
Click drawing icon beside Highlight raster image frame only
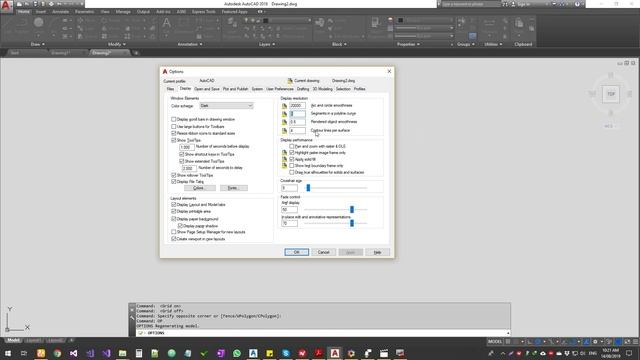point(284,153)
